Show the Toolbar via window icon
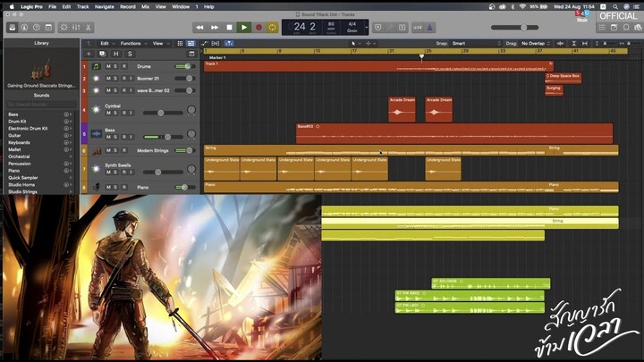Image resolution: width=644 pixels, height=362 pixels. [x=48, y=28]
